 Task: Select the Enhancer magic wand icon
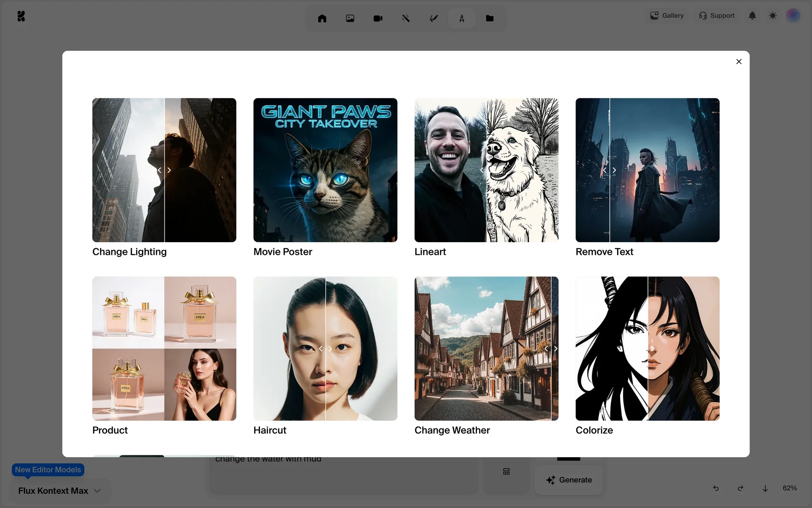point(406,18)
